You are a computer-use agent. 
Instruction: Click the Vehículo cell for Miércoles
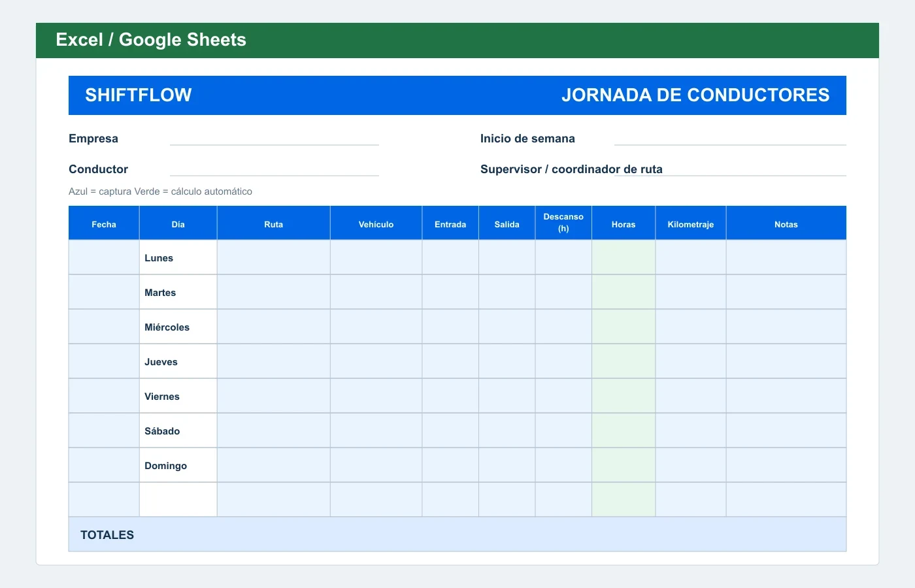[376, 327]
